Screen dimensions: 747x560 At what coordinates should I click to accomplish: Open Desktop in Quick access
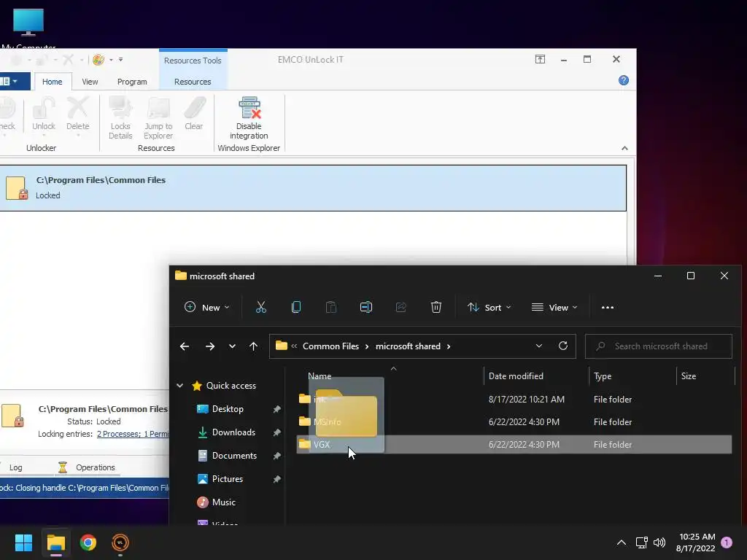228,409
